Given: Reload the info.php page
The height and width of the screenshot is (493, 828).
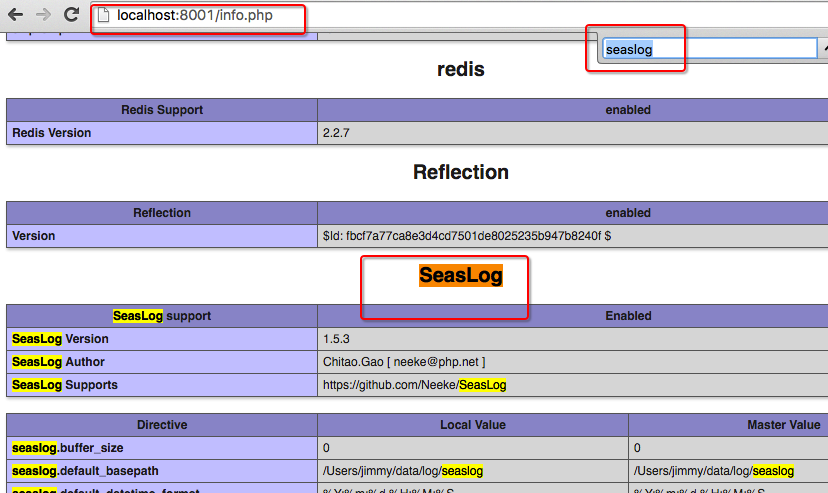Looking at the screenshot, I should 71,14.
